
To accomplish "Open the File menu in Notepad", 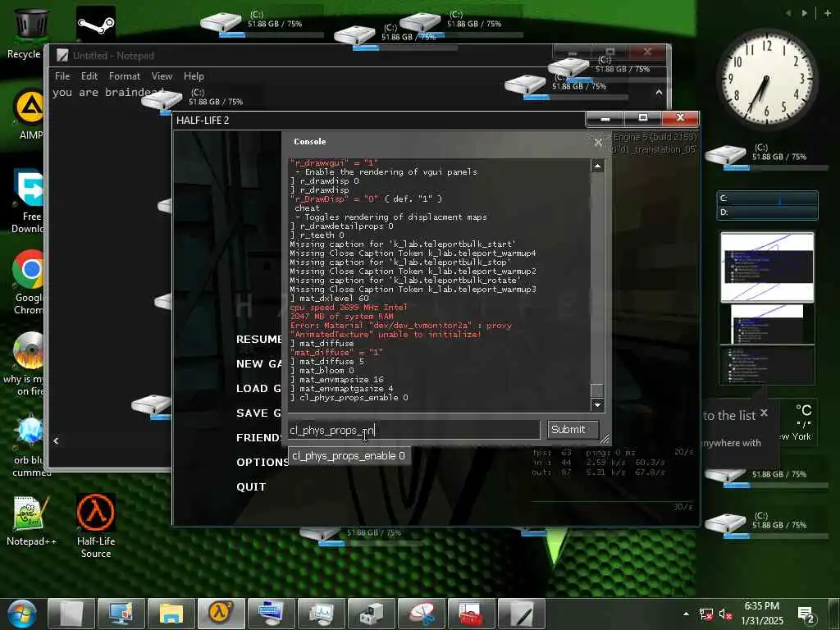I will (62, 76).
